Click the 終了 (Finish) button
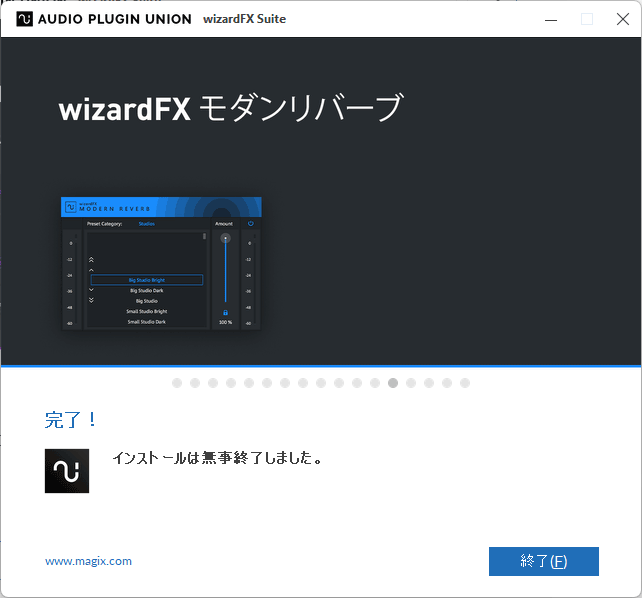The height and width of the screenshot is (598, 642). (x=543, y=562)
